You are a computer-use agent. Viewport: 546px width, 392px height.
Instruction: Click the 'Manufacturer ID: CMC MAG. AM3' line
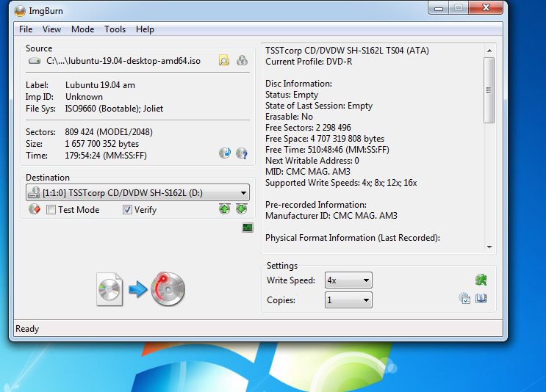[x=331, y=216]
